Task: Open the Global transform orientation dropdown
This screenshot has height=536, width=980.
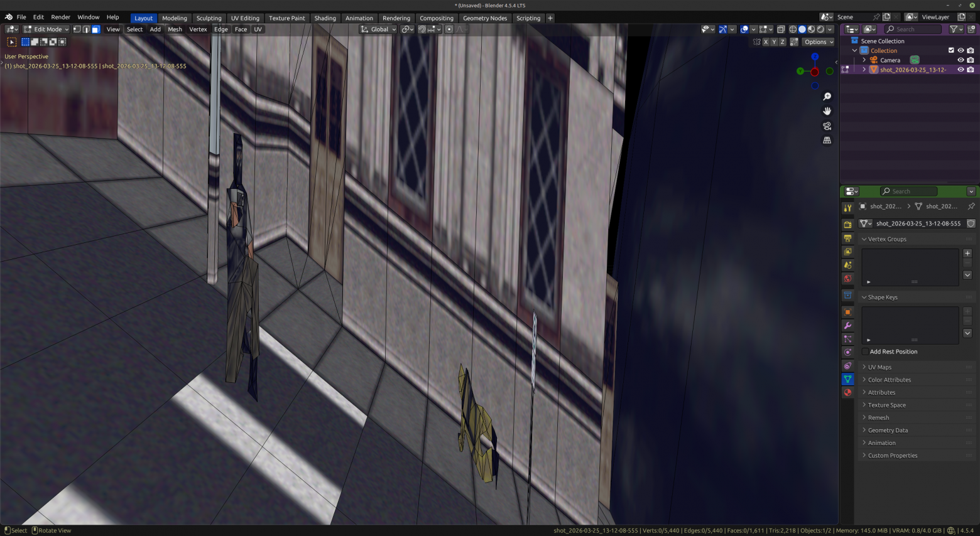Action: tap(378, 29)
